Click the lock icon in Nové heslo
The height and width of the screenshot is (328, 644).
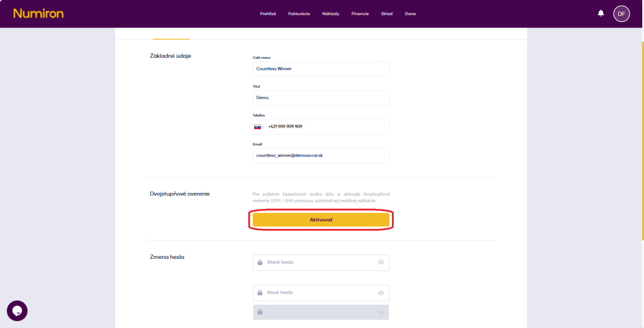[x=259, y=293]
